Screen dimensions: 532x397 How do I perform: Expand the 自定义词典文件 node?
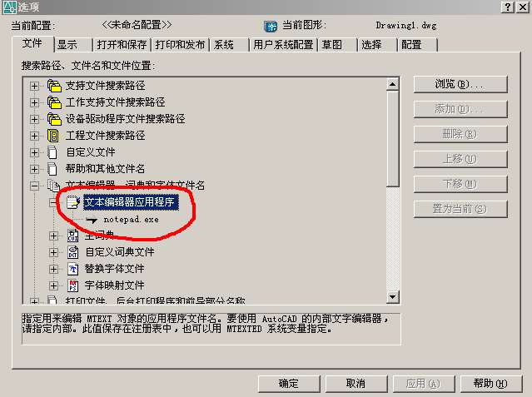click(x=53, y=252)
